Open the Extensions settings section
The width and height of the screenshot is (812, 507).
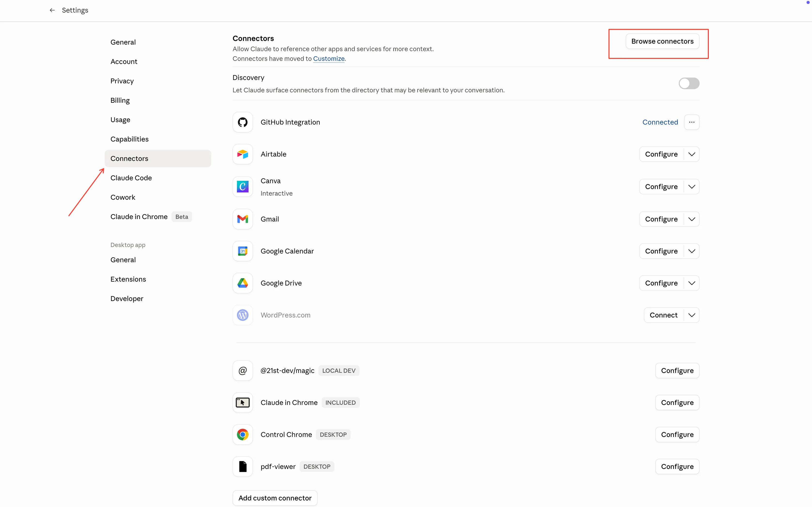[158, 279]
